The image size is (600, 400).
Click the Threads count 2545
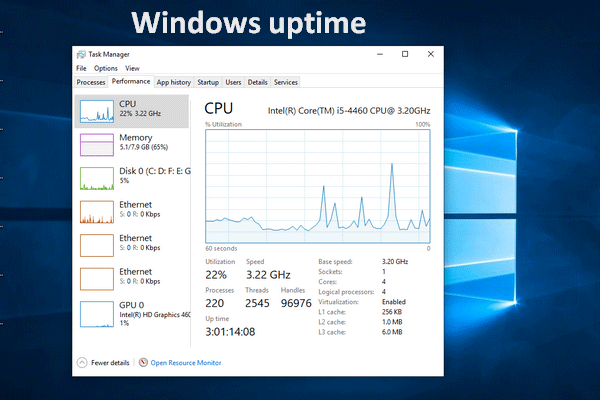click(x=257, y=303)
